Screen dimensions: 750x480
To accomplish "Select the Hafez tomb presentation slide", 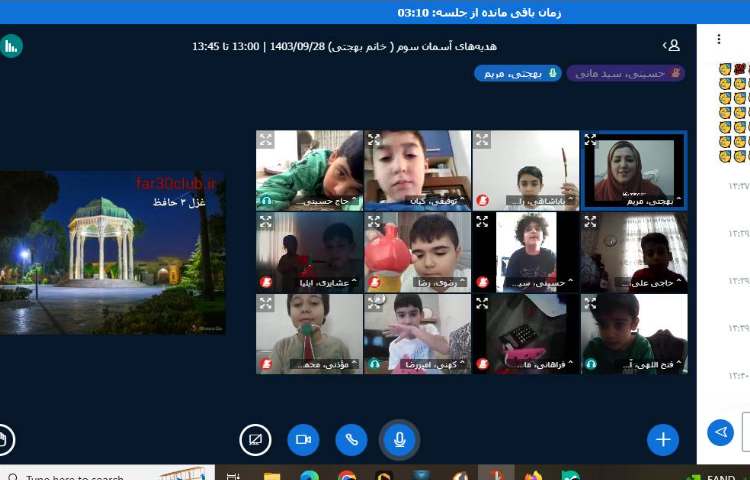I will (112, 252).
